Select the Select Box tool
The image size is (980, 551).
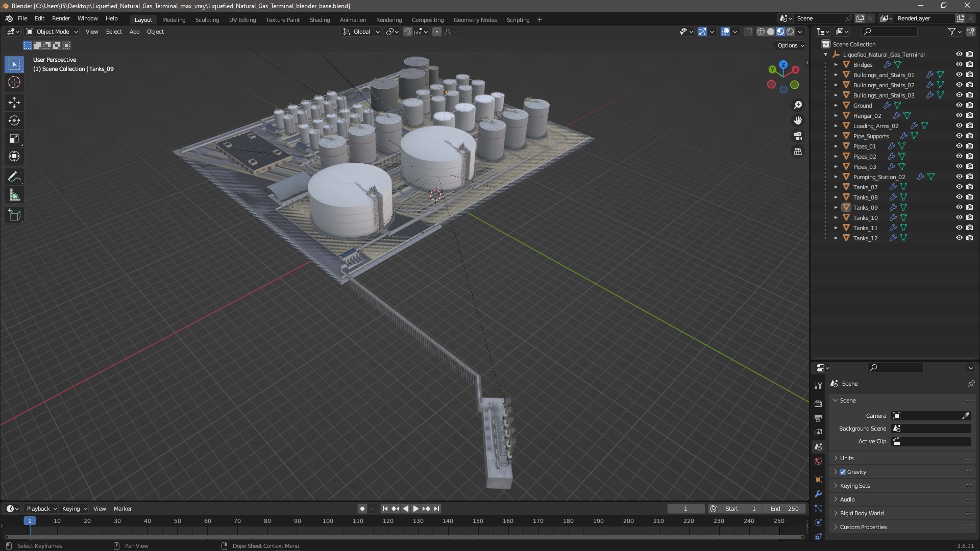pyautogui.click(x=14, y=64)
